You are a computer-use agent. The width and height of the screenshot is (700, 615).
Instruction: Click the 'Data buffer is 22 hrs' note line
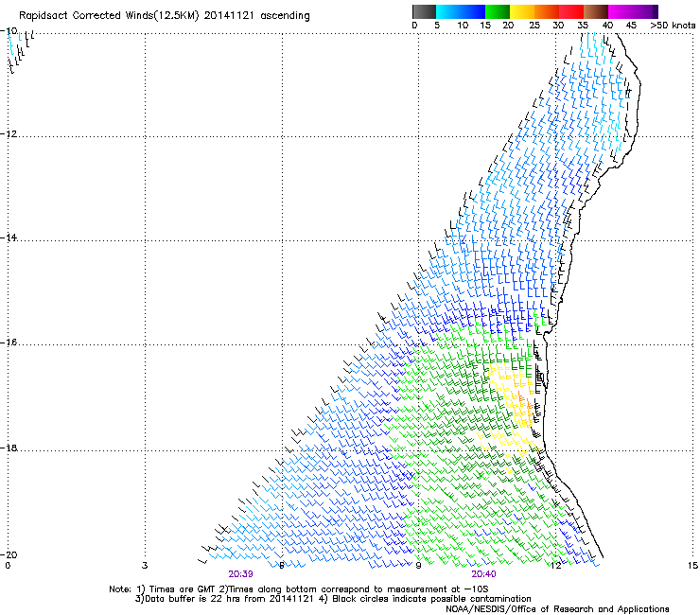333,599
